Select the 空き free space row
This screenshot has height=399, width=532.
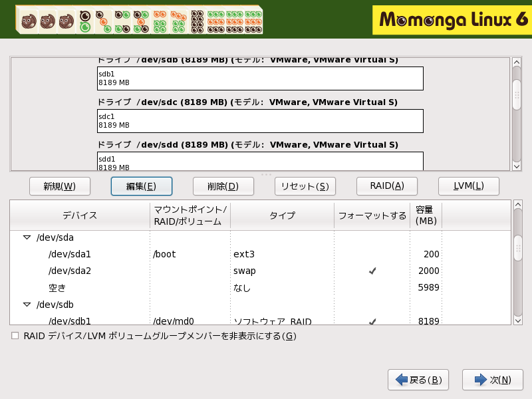click(x=260, y=288)
